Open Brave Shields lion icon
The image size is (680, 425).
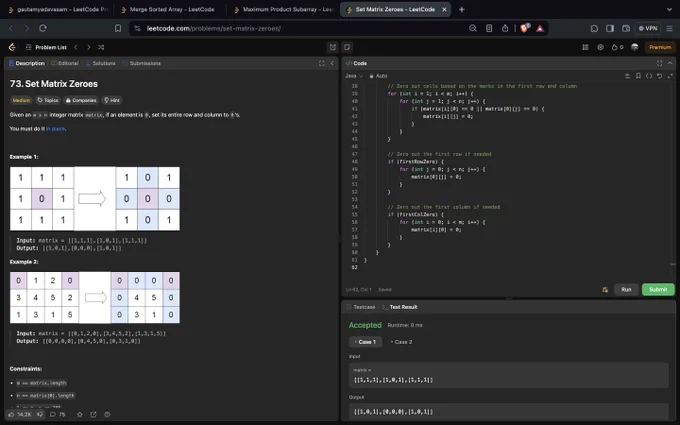[524, 29]
